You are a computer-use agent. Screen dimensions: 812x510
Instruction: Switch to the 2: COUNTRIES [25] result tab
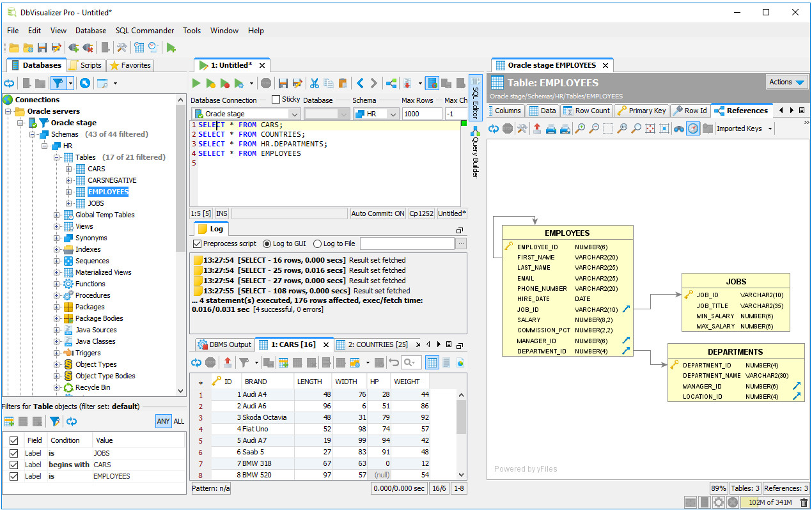click(x=378, y=344)
